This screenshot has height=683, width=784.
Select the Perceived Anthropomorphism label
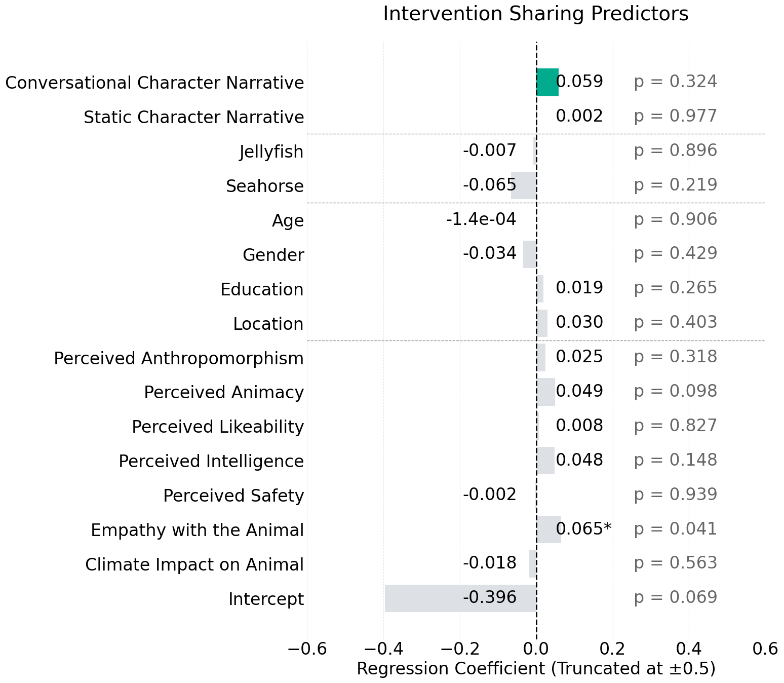click(179, 358)
